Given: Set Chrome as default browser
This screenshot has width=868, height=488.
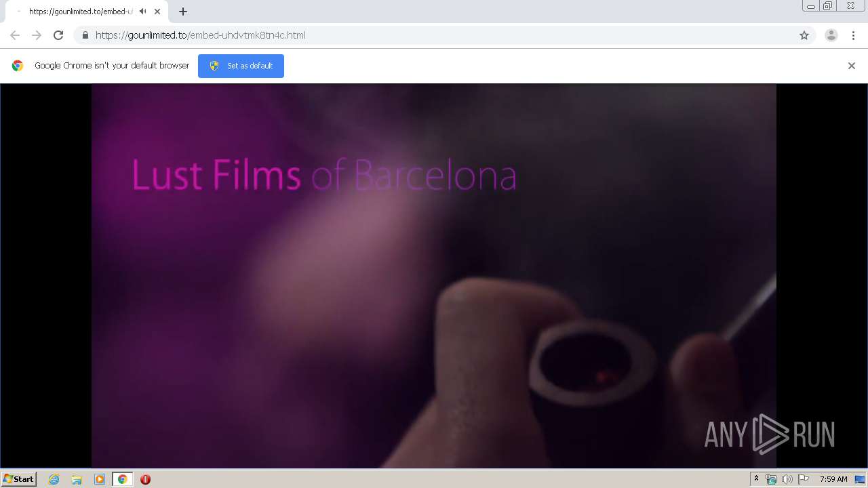Looking at the screenshot, I should click(241, 66).
